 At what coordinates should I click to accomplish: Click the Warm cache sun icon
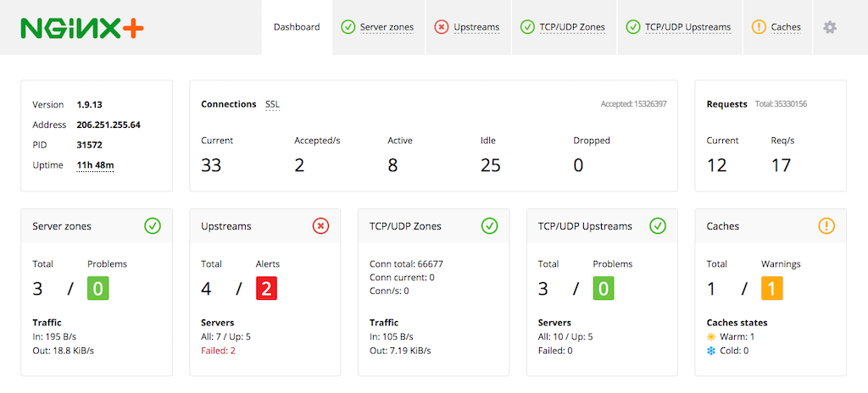tap(711, 337)
